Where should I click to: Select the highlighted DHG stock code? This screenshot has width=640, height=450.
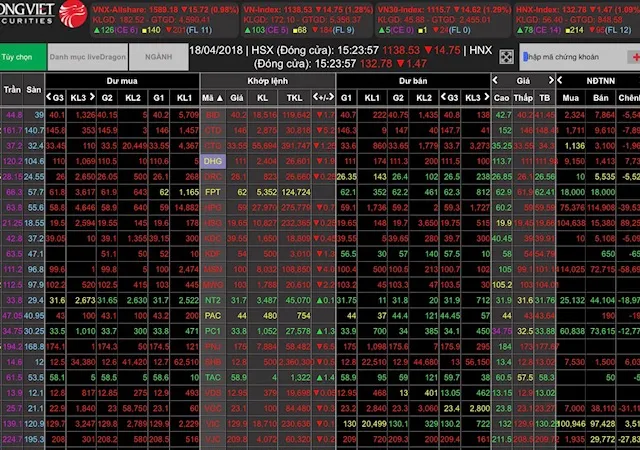(213, 161)
